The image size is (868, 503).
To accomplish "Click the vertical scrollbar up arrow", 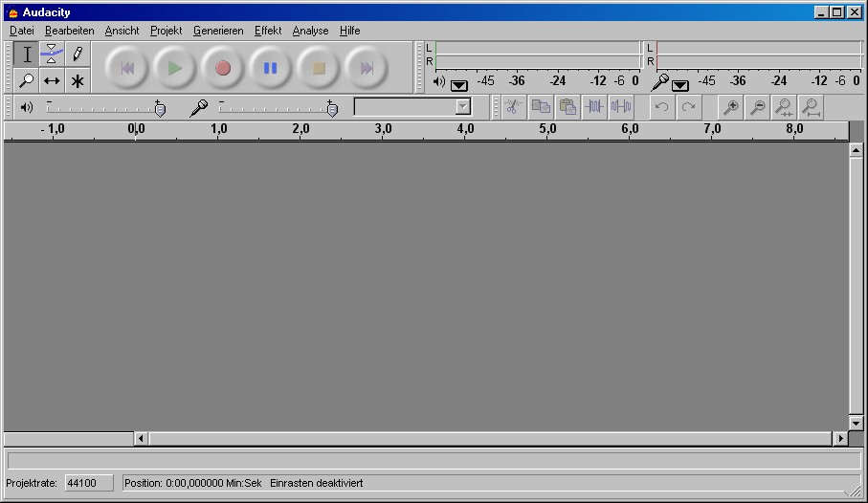I will 856,150.
